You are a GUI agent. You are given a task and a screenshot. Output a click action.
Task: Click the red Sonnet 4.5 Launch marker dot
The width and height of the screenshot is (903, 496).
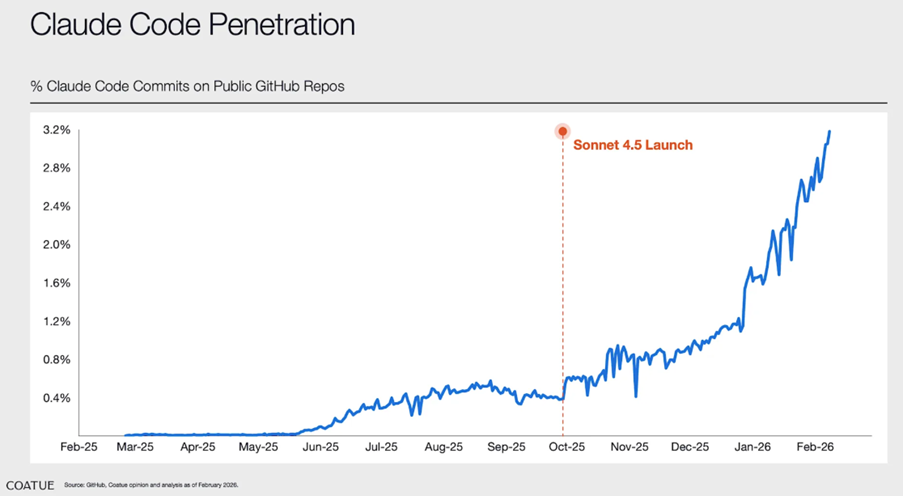pos(563,131)
